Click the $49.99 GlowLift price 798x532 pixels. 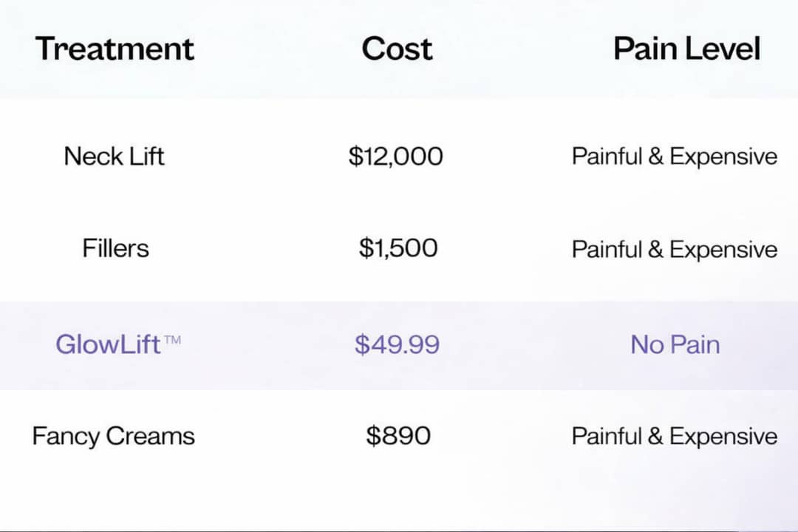(397, 344)
